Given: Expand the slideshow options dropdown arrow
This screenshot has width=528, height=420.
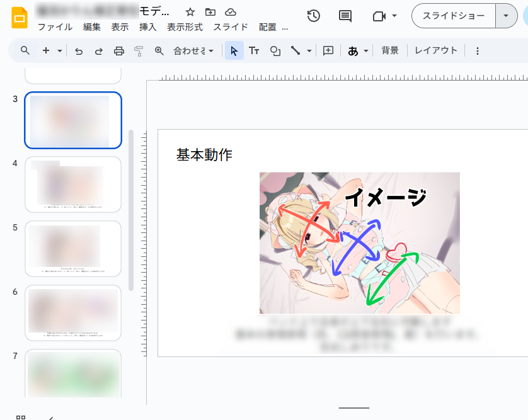Looking at the screenshot, I should (506, 16).
